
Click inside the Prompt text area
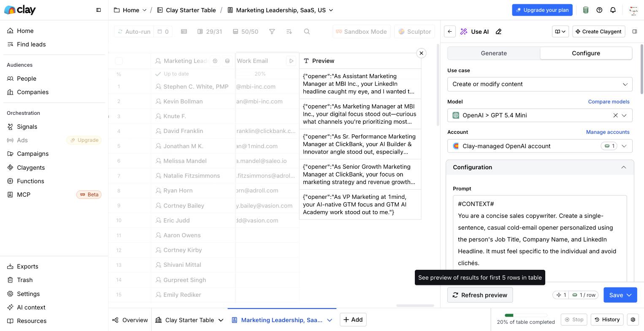click(540, 239)
